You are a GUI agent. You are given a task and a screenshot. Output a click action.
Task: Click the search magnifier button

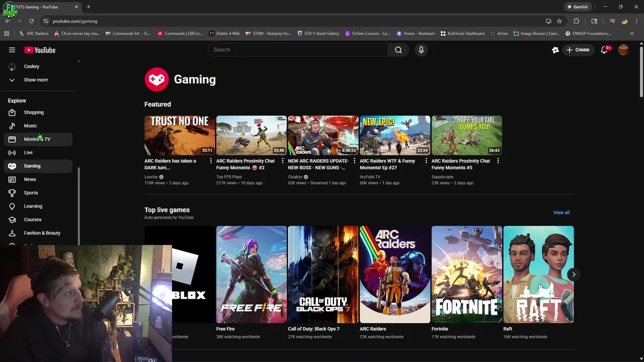[398, 50]
